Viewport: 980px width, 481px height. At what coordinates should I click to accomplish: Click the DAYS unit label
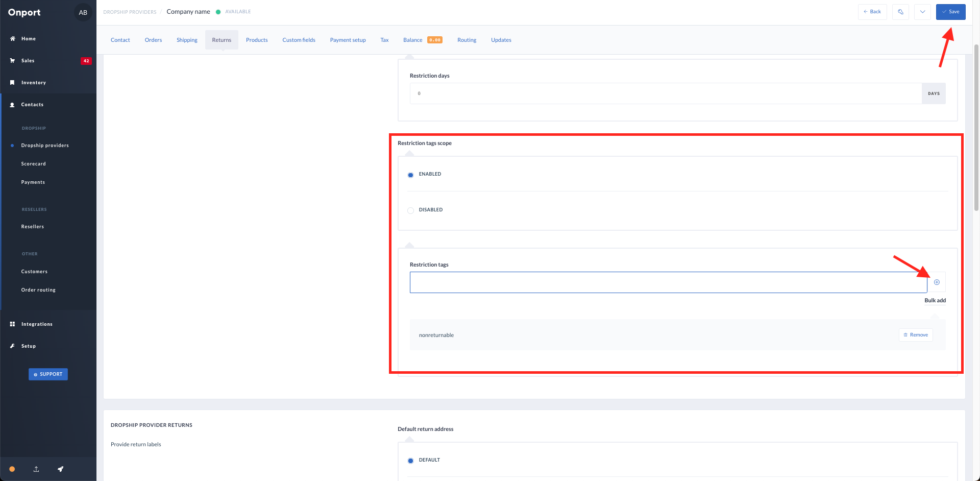[x=934, y=93]
